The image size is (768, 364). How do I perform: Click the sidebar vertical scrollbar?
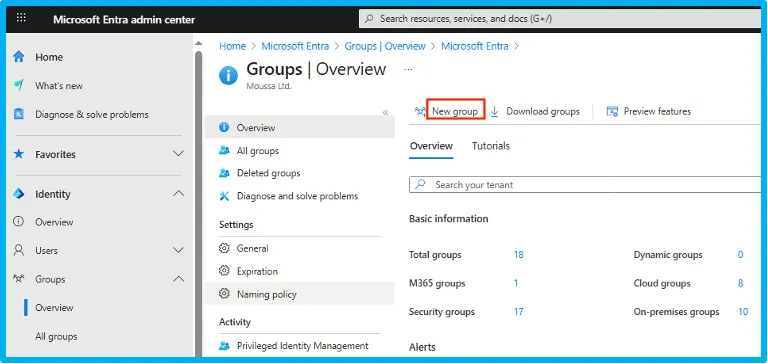tap(198, 203)
